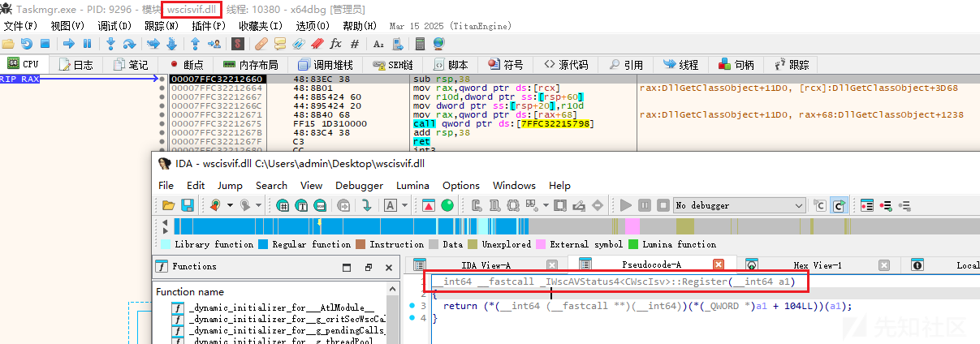
Task: Step over using the curved arrow icon
Action: [x=130, y=44]
